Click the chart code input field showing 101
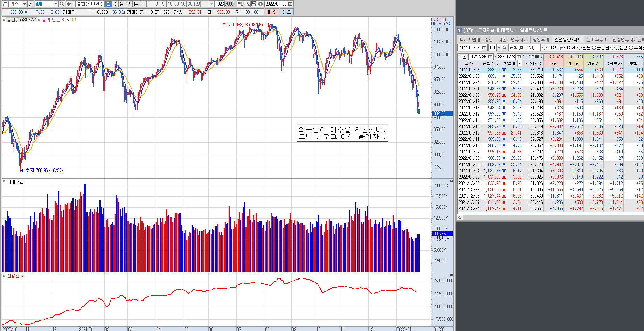The image size is (644, 331). point(44,4)
